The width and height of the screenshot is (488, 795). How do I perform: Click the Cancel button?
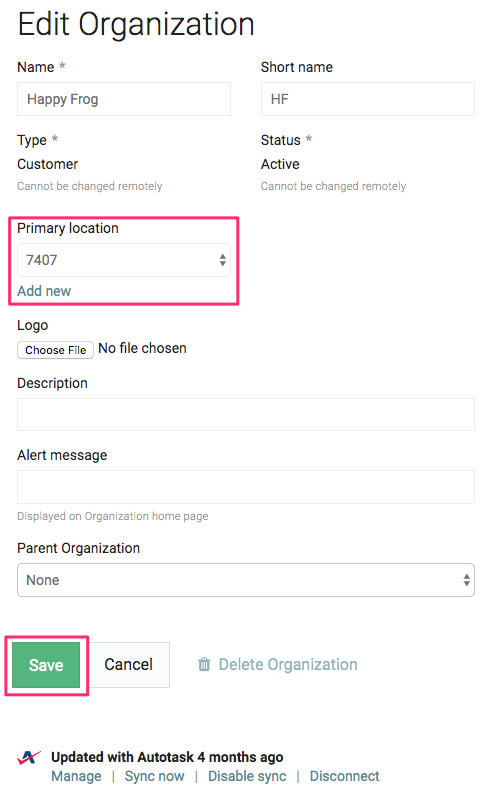tap(129, 665)
